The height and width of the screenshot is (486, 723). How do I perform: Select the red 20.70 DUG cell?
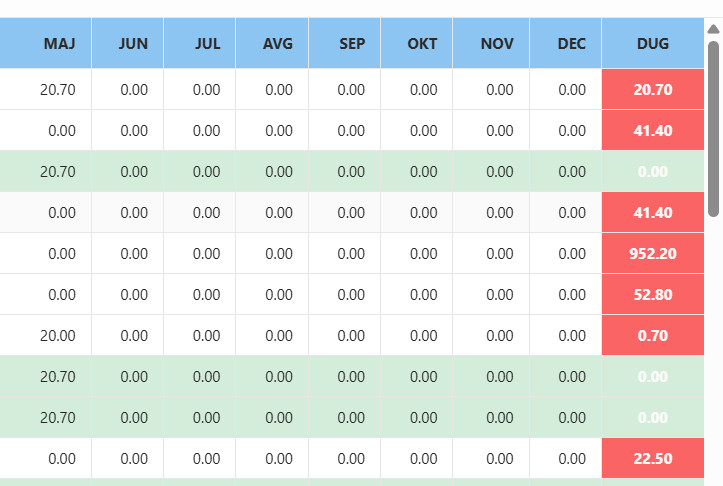pyautogui.click(x=653, y=89)
